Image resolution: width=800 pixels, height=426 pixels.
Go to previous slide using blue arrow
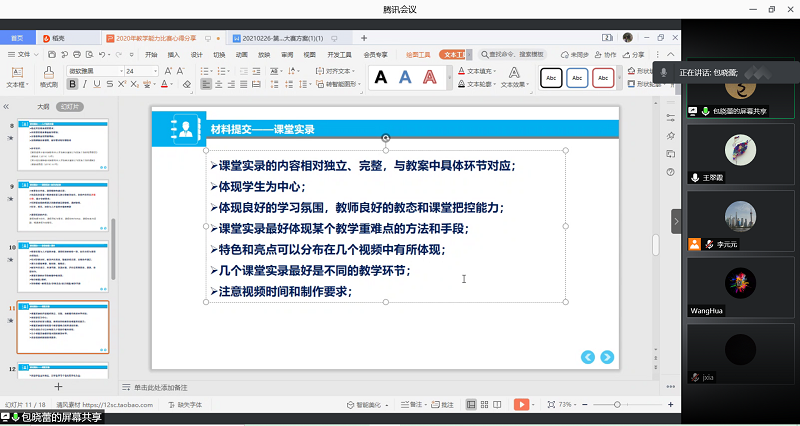tap(588, 356)
